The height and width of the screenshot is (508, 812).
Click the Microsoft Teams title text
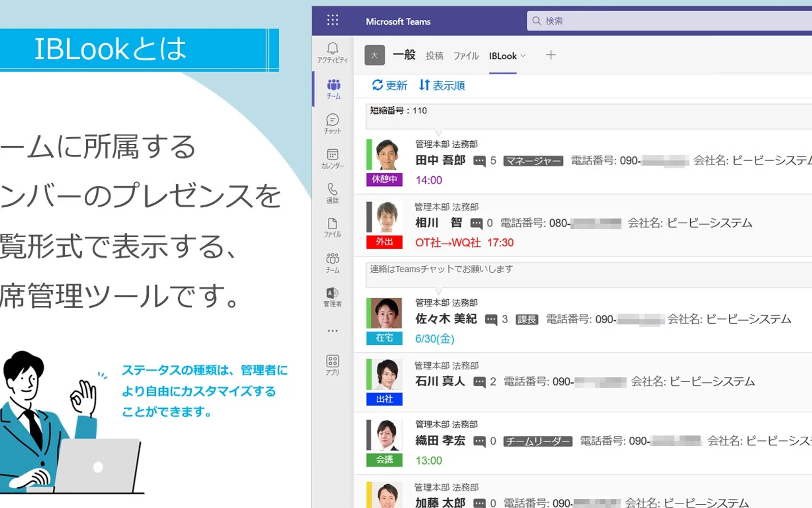(398, 22)
